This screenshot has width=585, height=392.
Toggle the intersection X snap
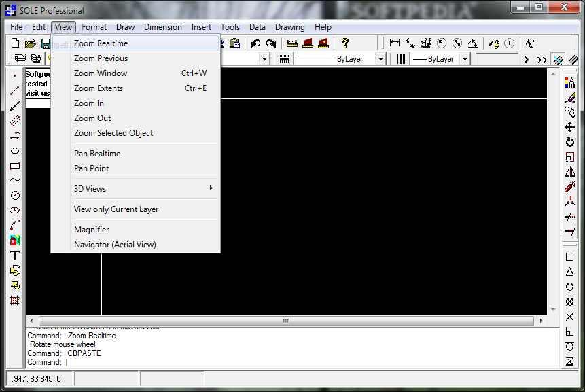click(x=569, y=317)
